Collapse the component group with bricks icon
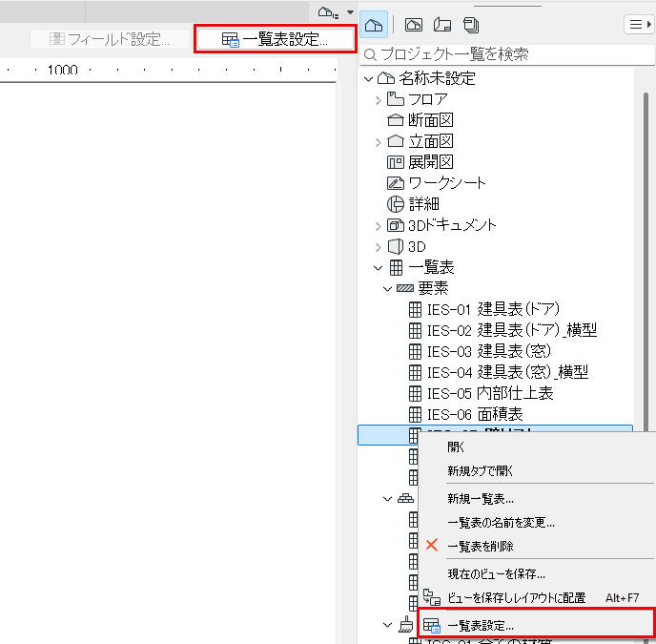 click(388, 499)
